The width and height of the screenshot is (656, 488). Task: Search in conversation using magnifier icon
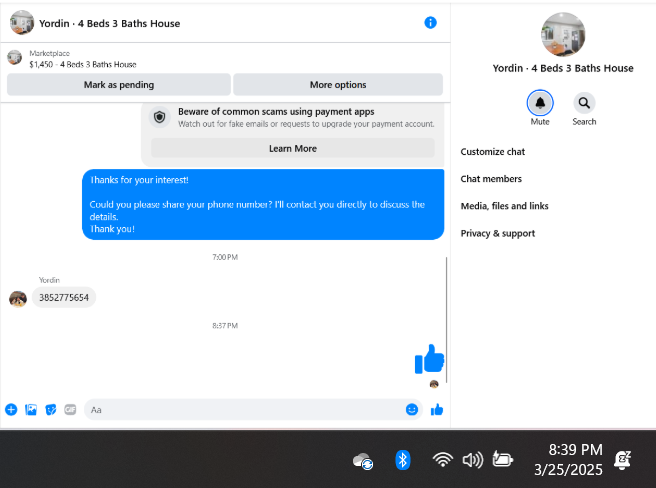point(584,103)
